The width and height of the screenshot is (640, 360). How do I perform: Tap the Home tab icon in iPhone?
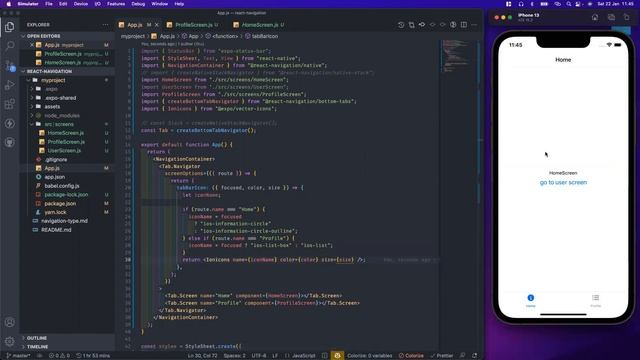(531, 298)
